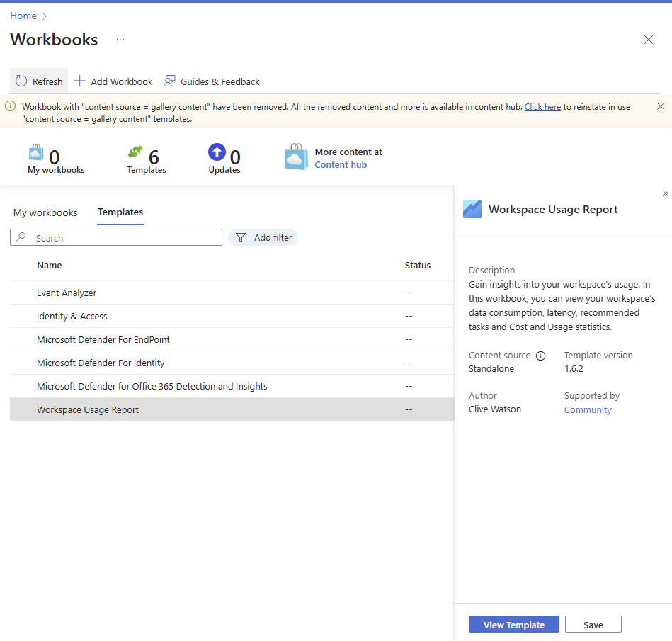Screen dimensions: 672x641
Task: Click the green Templates icon beside 6
Action: (x=135, y=152)
